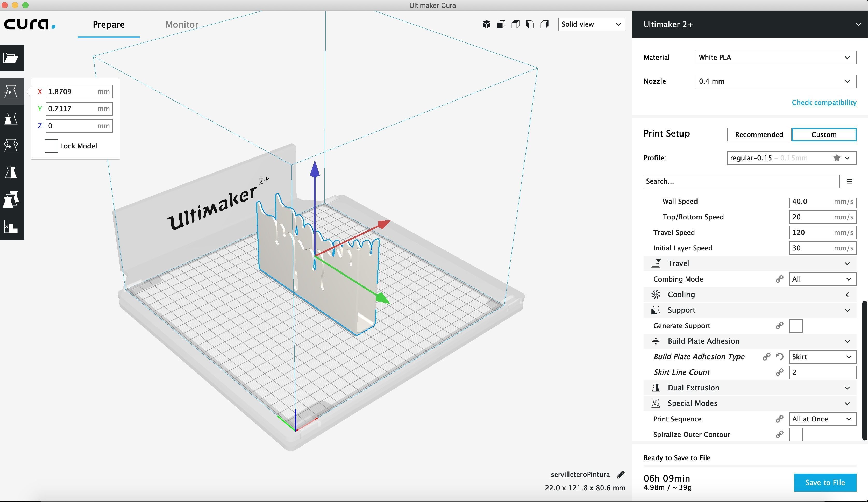Click the link icon beside Build Plate Adhesion Type
This screenshot has height=502, width=868.
[766, 357]
